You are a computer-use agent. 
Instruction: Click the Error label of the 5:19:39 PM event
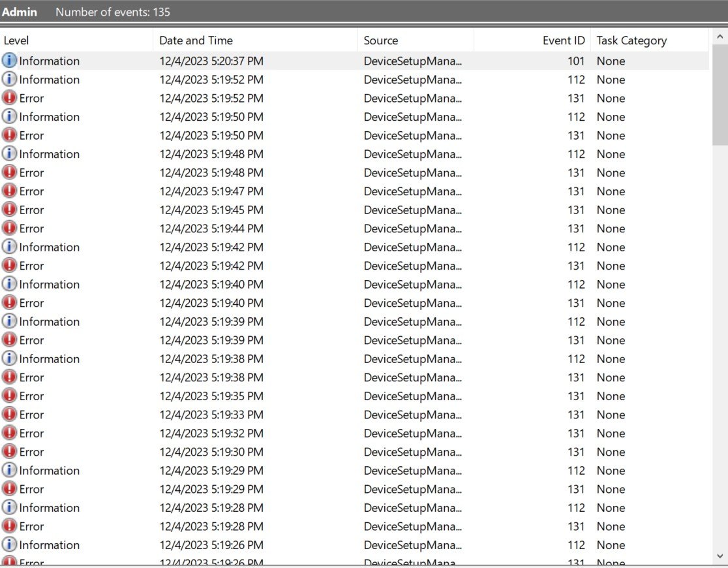click(x=31, y=340)
